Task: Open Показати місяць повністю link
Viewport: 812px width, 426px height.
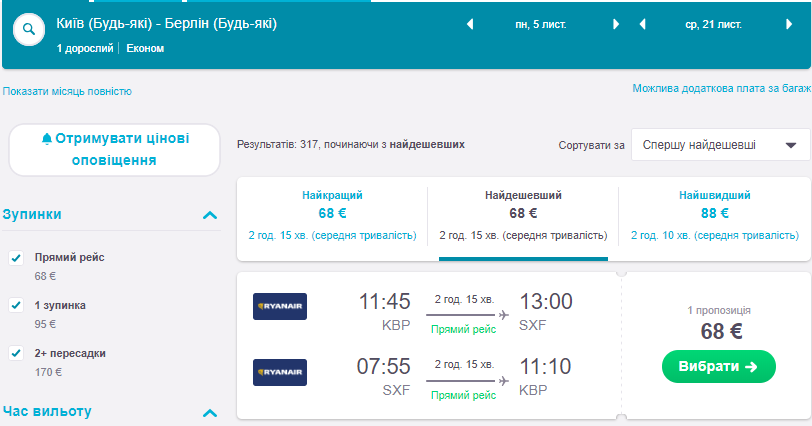Action: click(x=67, y=91)
